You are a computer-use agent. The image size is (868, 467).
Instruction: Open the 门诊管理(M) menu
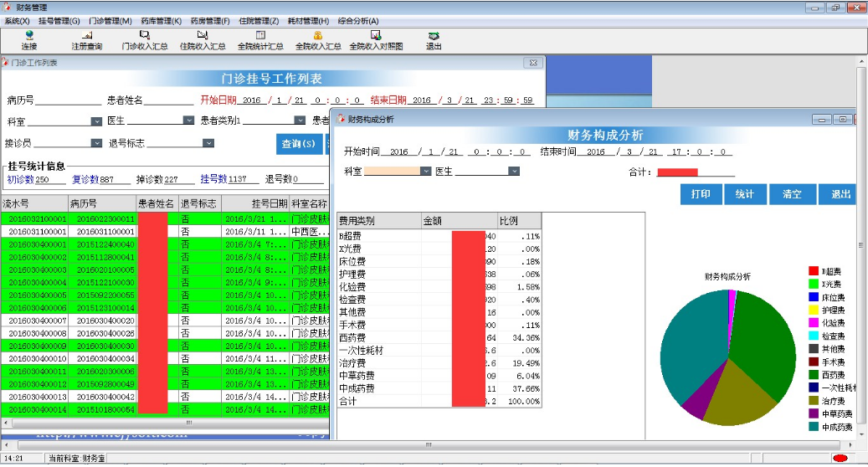[110, 21]
